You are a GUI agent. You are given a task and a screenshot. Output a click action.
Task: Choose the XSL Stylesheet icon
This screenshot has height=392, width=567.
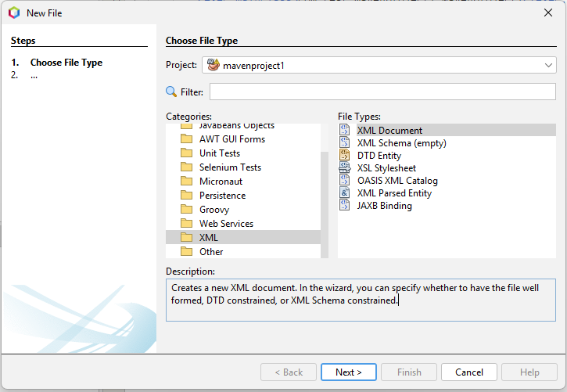click(x=344, y=168)
